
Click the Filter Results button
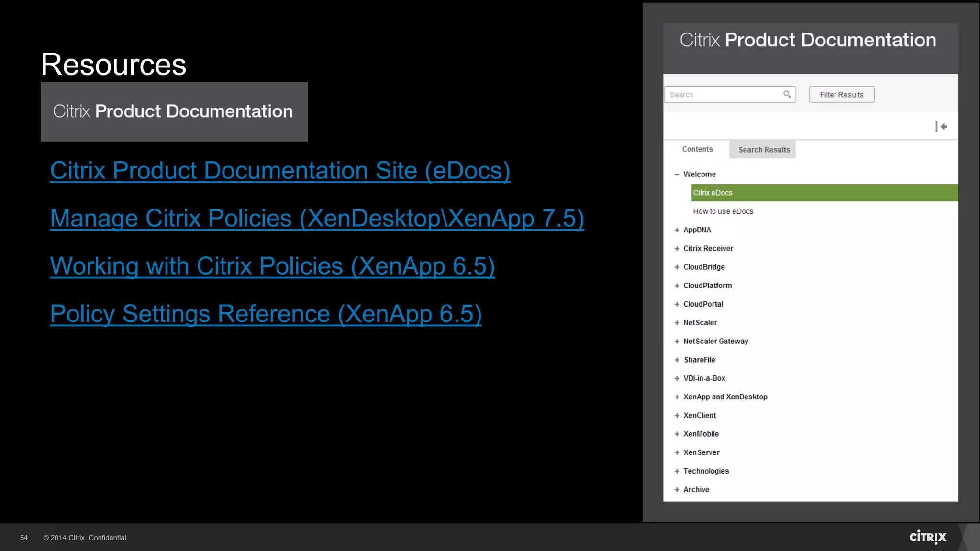coord(842,94)
